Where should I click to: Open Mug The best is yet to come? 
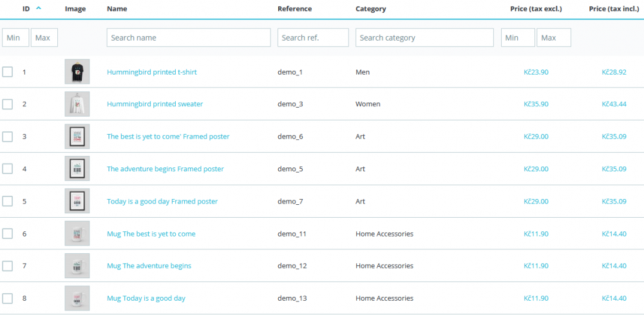pyautogui.click(x=151, y=234)
